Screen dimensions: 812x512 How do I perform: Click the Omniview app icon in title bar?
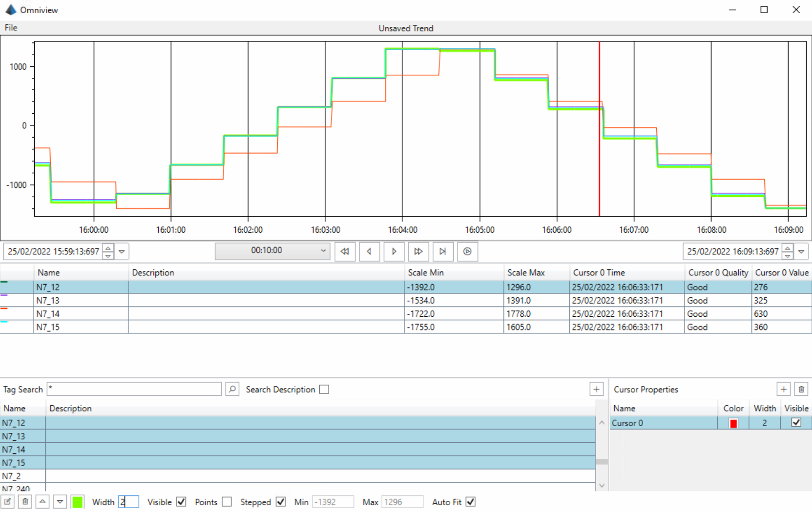click(11, 10)
